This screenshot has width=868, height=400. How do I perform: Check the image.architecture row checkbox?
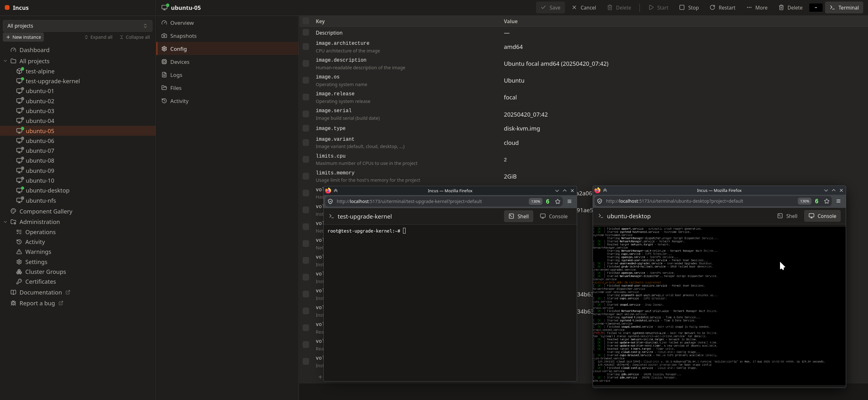tap(306, 46)
